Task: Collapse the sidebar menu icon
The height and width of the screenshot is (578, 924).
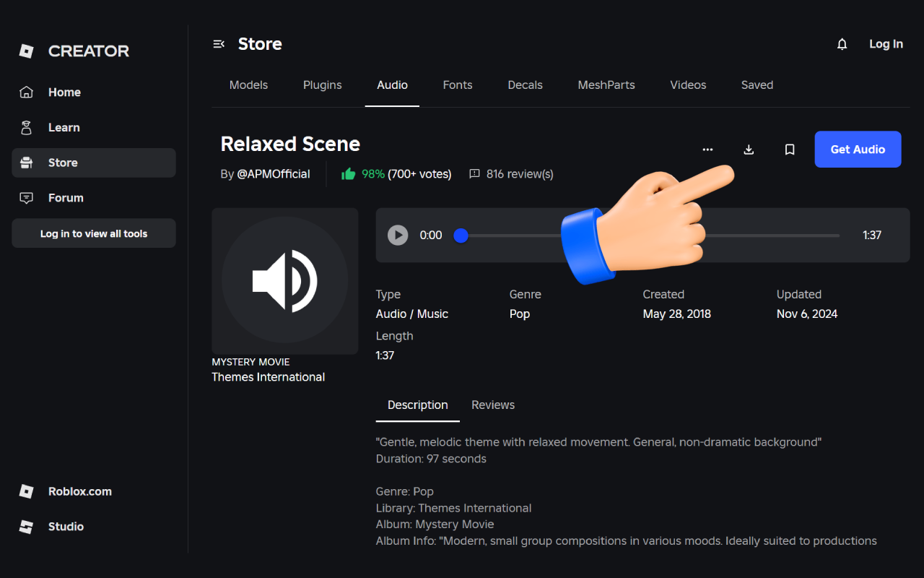Action: (x=219, y=44)
